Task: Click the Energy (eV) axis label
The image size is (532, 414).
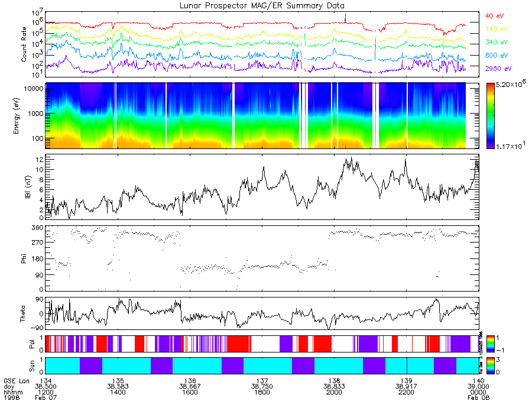Action: click(17, 116)
